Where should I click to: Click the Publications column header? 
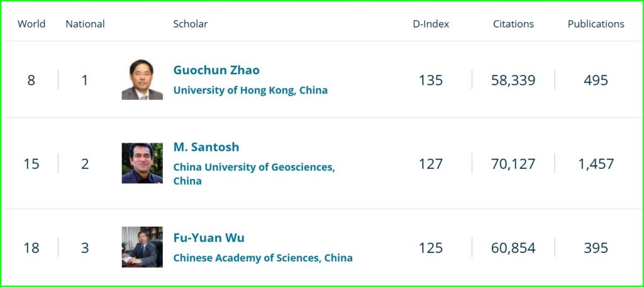[x=596, y=24]
